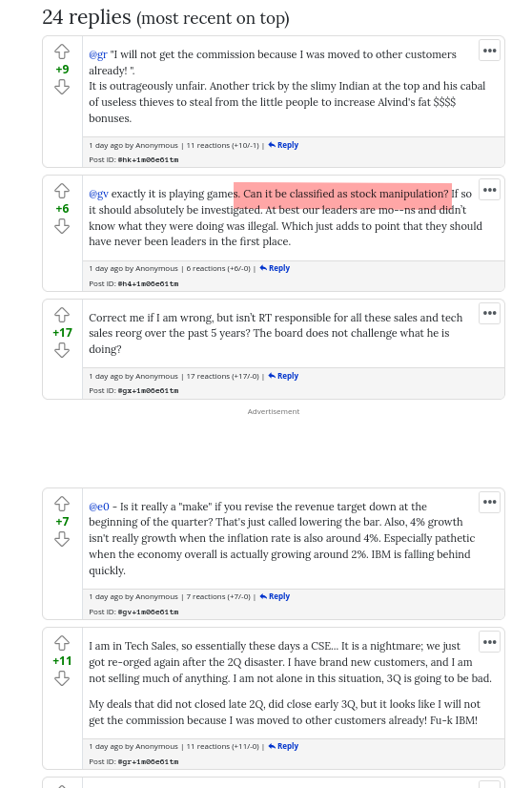Screen dimensions: 532x788
Task: Upvote the +17 reply about RT reorg
Action: 62,315
